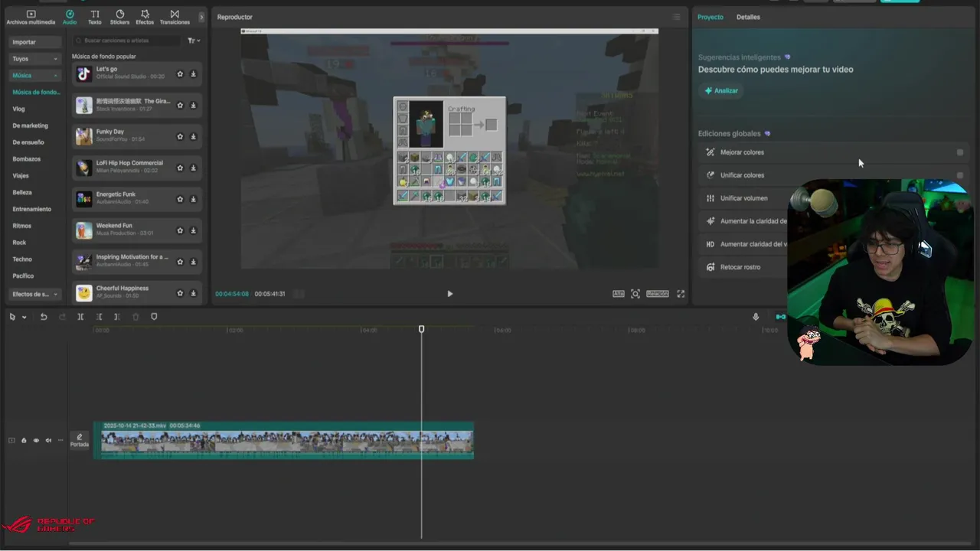
Task: Download the Funky Day track
Action: 193,137
